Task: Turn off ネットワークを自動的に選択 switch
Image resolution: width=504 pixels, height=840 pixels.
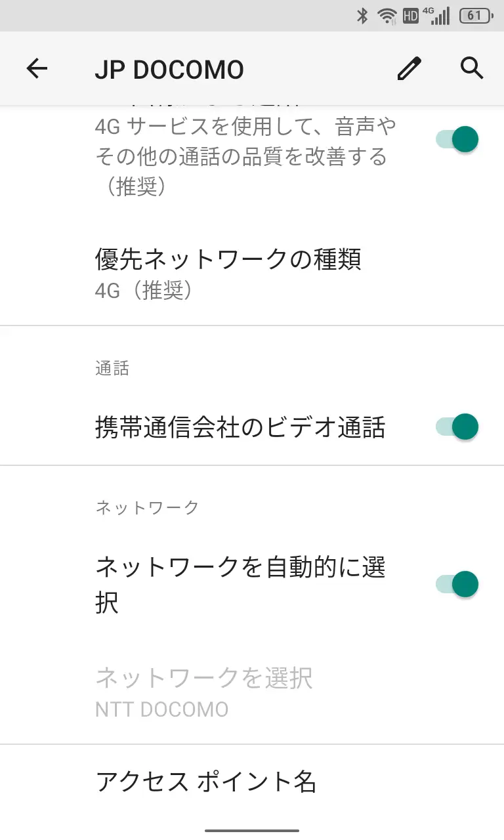Action: click(x=457, y=584)
